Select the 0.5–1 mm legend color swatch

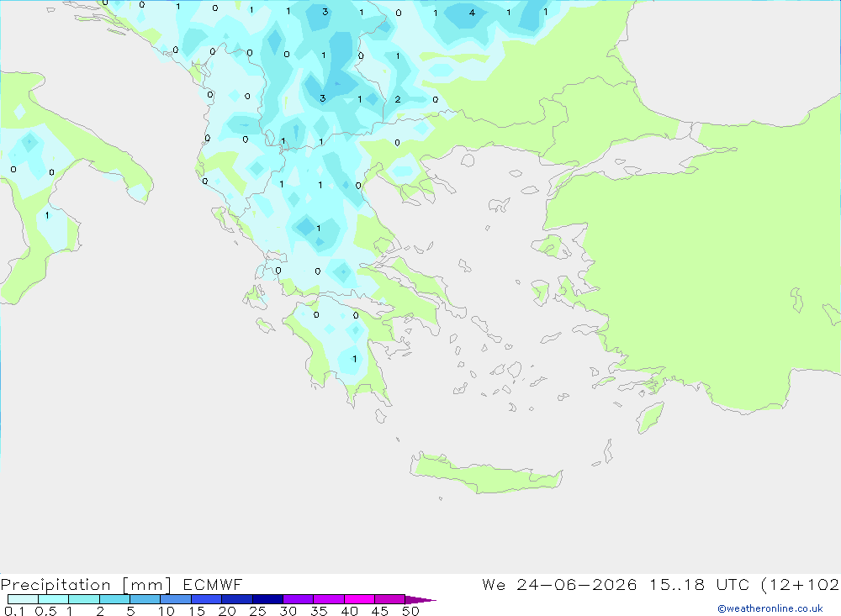coord(54,599)
